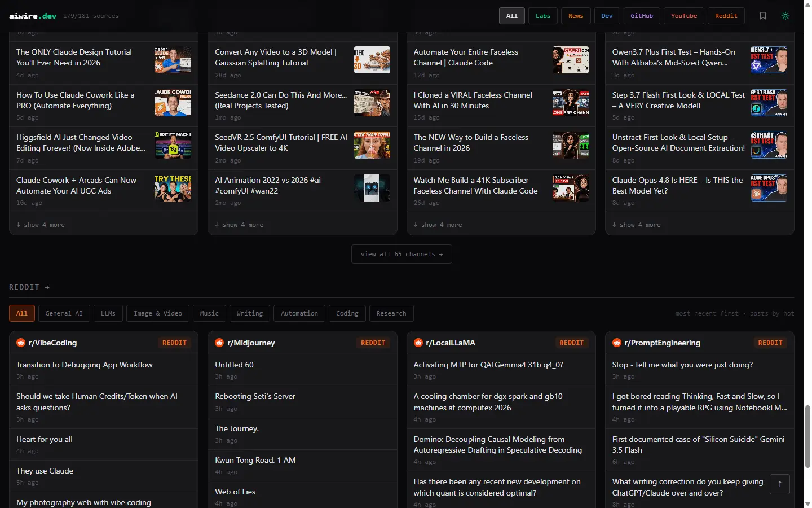Click REDDIT badge on r/PromptEngineering card
The width and height of the screenshot is (812, 508).
click(770, 343)
